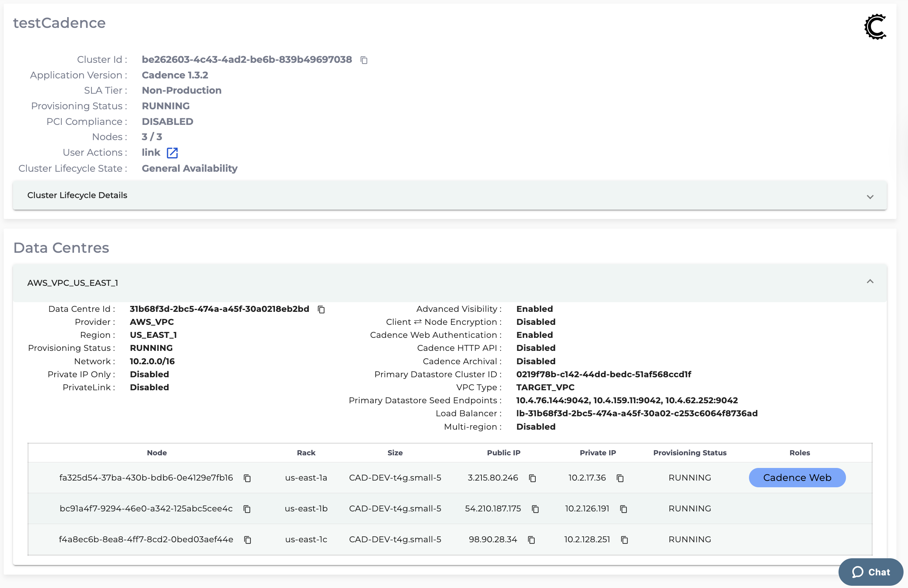This screenshot has width=908, height=588.
Task: Open the Chat widget
Action: pos(870,572)
